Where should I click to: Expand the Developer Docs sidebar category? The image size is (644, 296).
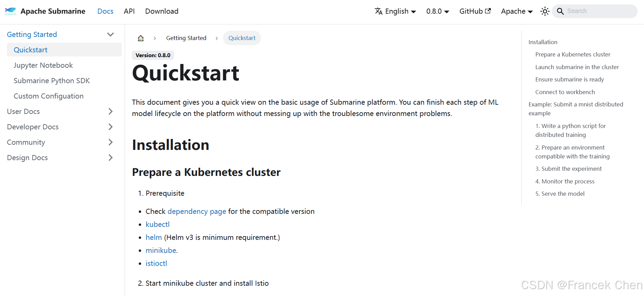coord(110,127)
